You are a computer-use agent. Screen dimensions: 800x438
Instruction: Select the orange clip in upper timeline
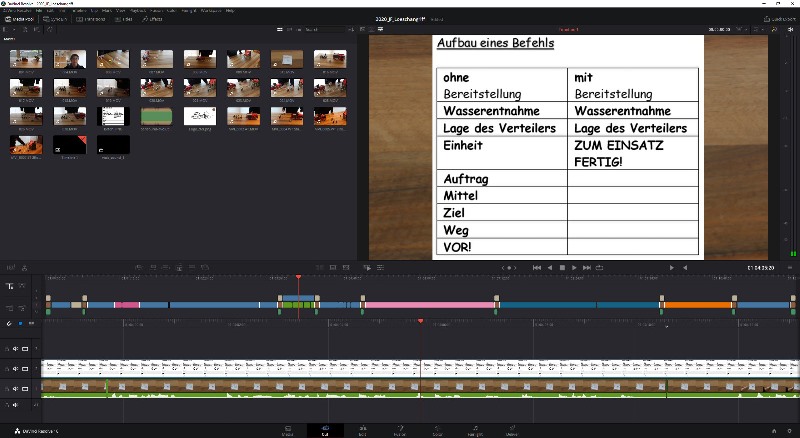698,304
